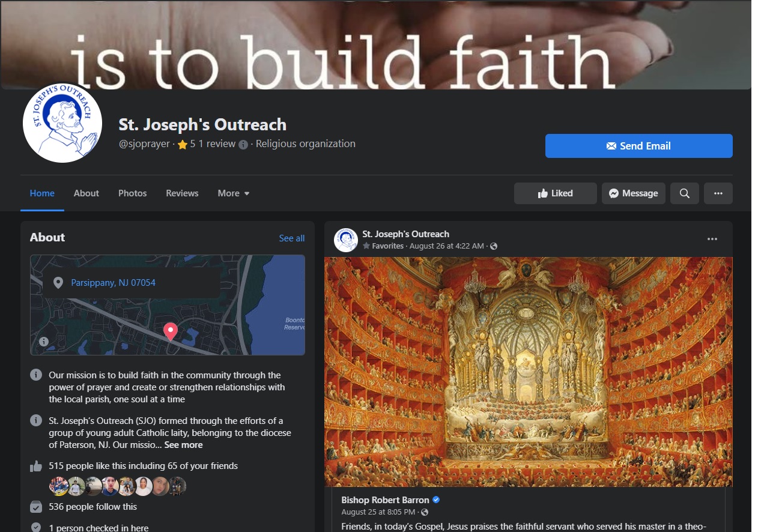Click the Favorites star label on post
Image resolution: width=764 pixels, height=532 pixels.
click(383, 246)
